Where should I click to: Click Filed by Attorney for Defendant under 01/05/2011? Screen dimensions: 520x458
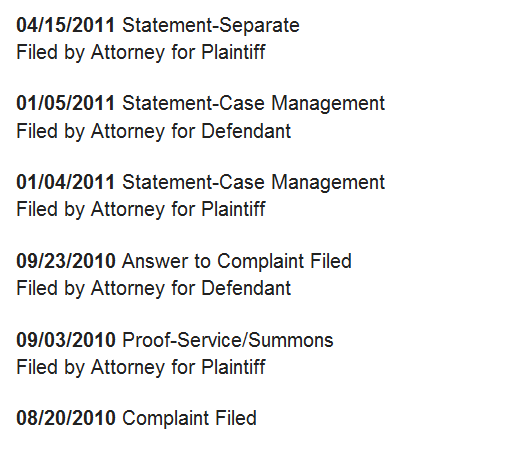click(x=154, y=131)
